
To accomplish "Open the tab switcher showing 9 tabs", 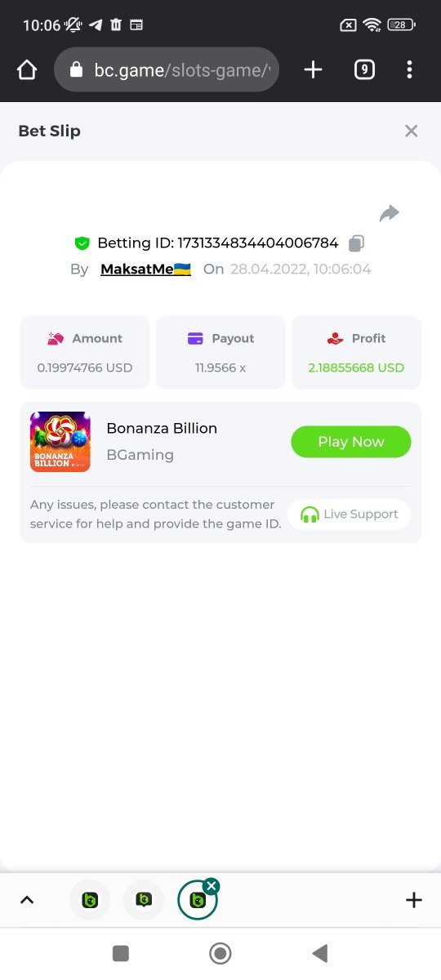I will (364, 70).
